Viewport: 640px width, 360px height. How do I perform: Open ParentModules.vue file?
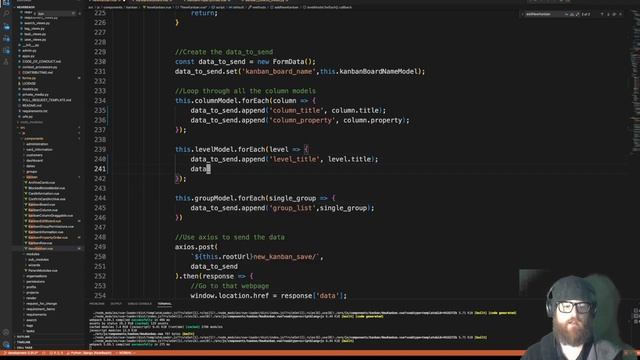[x=42, y=271]
